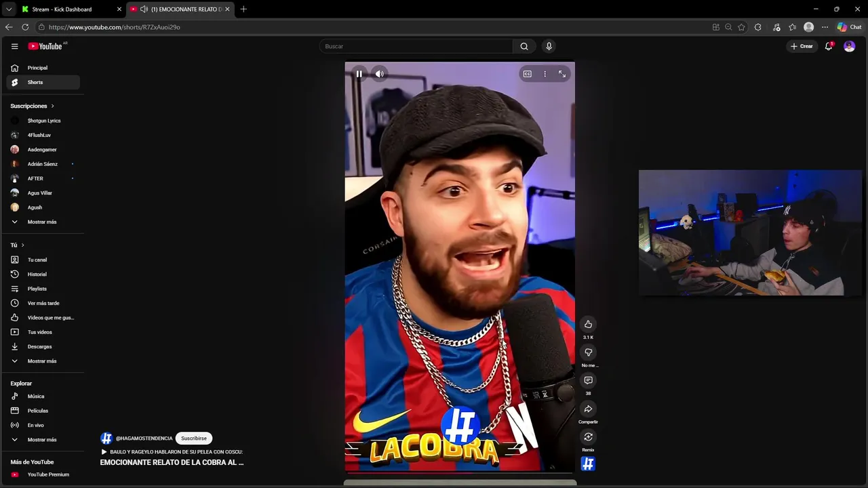Open Playlists in the sidebar
The image size is (868, 488).
pyautogui.click(x=43, y=289)
